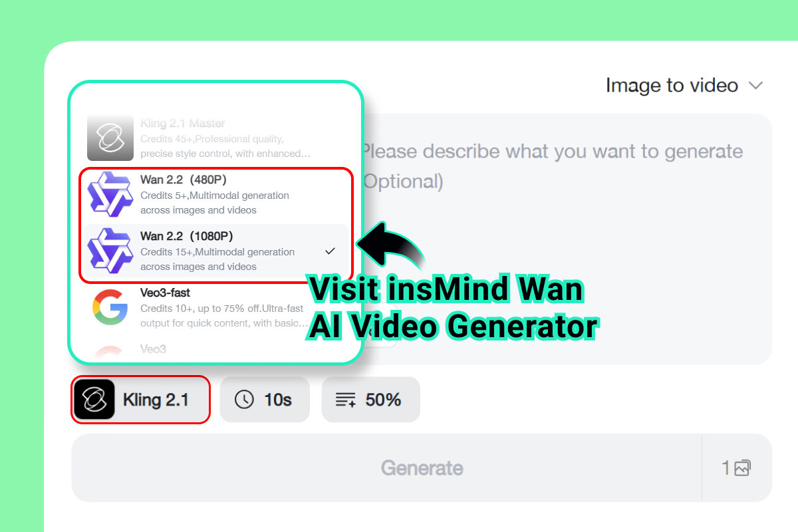This screenshot has width=798, height=532.
Task: Click the clock icon beside 10s
Action: [244, 400]
